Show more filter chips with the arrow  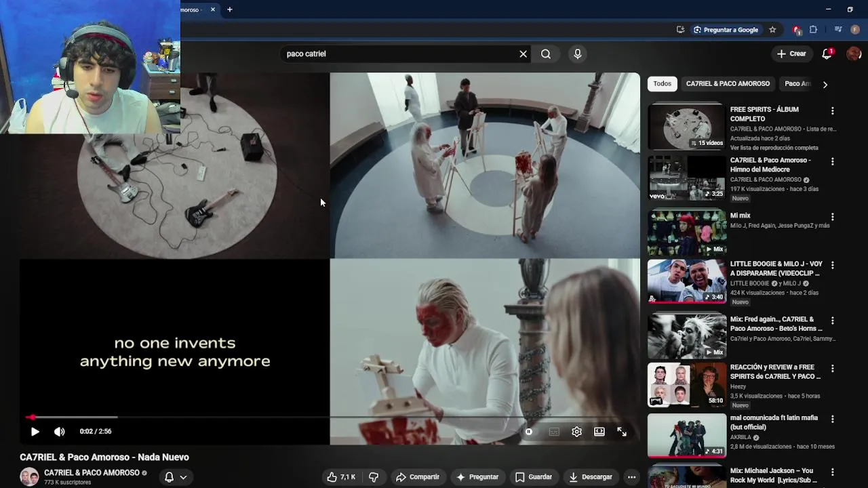tap(825, 85)
